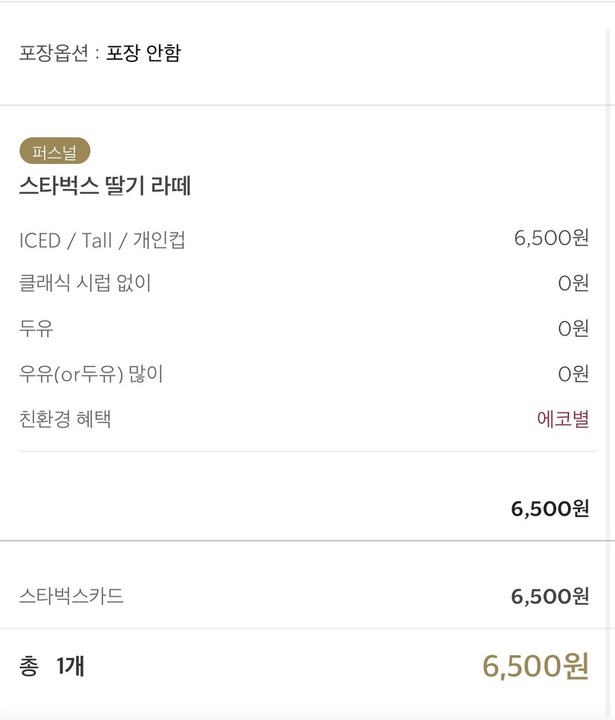Select the 친환경 혜택 label

pos(65,419)
